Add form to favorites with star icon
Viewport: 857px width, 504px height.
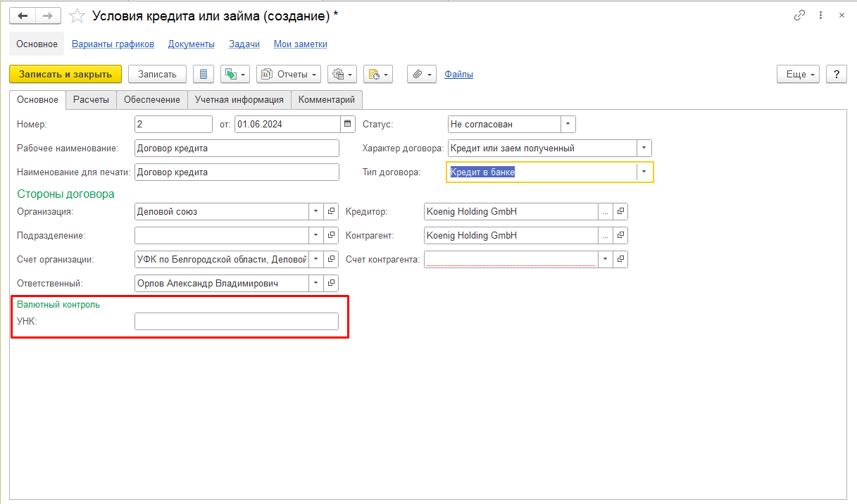pos(79,15)
